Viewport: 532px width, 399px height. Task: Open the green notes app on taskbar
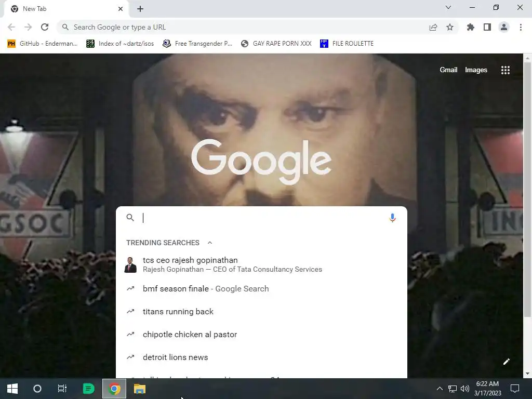coord(88,389)
